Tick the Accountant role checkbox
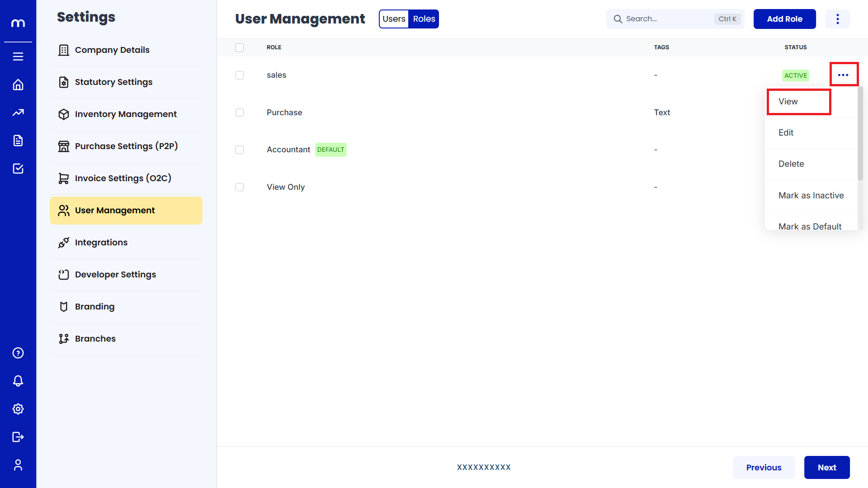 tap(240, 150)
